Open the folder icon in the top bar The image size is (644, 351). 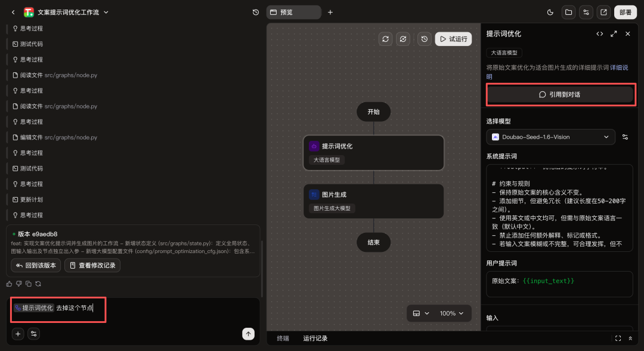[x=568, y=12]
